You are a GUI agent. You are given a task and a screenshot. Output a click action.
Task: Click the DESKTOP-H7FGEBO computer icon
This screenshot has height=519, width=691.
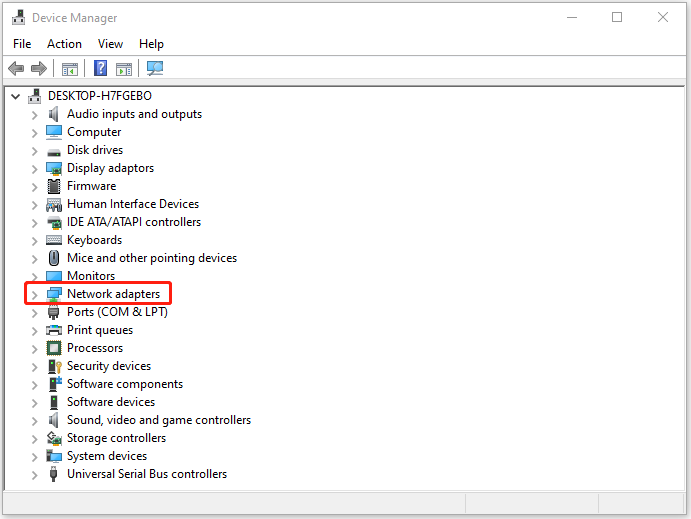coord(34,96)
